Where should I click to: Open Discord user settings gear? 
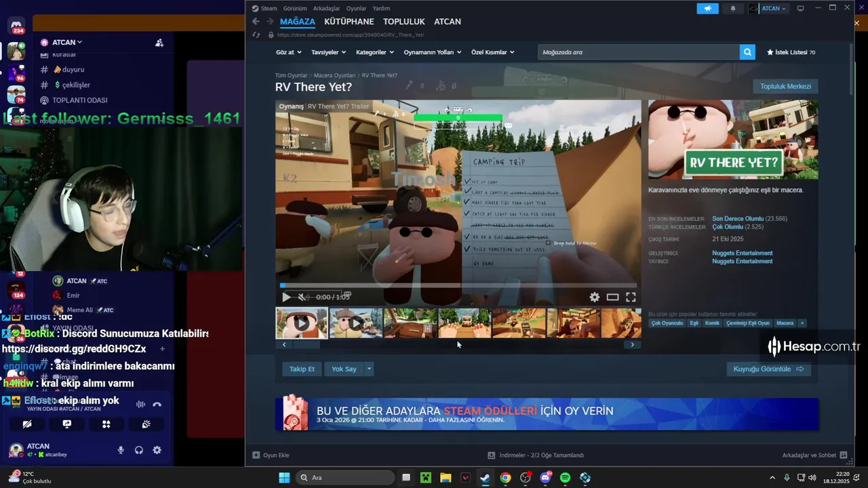point(157,450)
